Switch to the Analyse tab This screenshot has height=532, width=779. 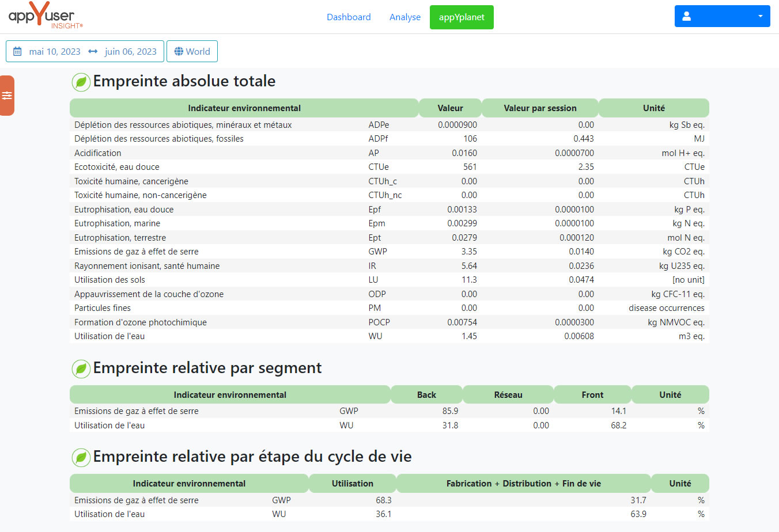tap(405, 17)
